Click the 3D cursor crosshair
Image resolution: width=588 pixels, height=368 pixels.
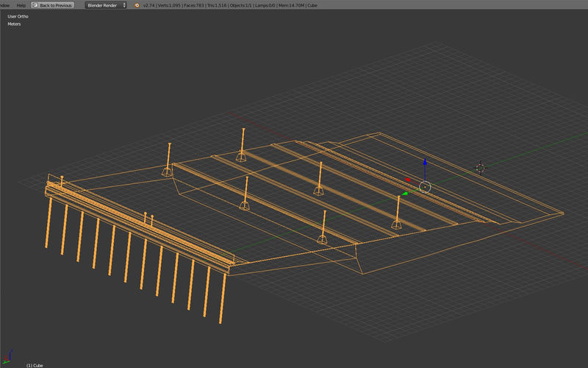tap(480, 168)
